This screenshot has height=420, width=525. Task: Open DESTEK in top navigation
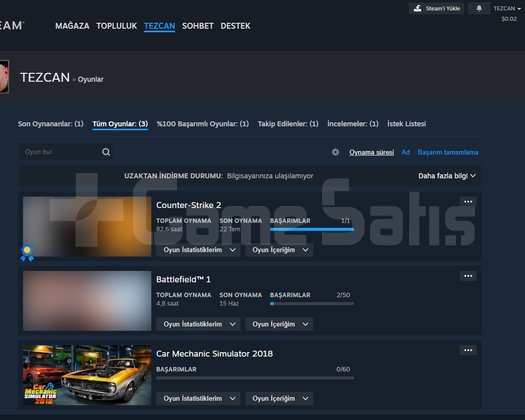click(235, 26)
